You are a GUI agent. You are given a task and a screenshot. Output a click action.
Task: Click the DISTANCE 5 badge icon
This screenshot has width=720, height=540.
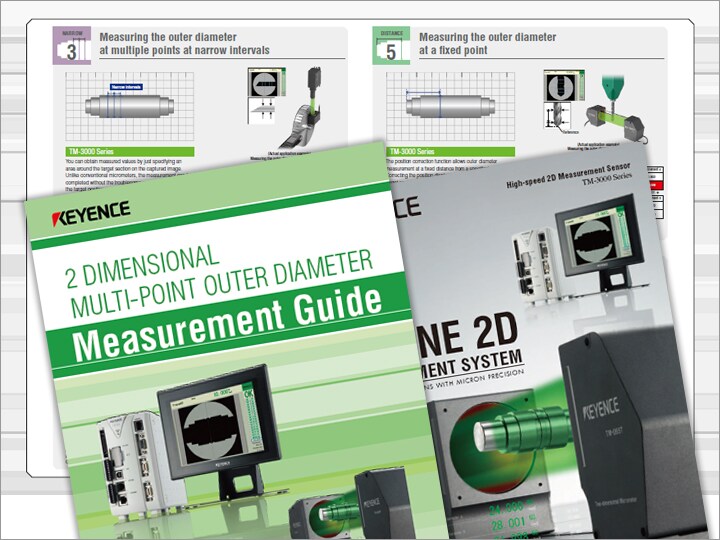tap(391, 45)
